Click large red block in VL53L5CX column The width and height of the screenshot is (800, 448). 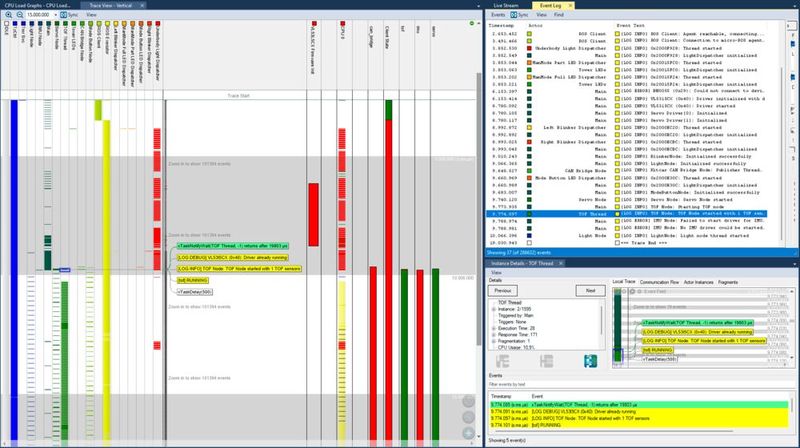point(313,215)
